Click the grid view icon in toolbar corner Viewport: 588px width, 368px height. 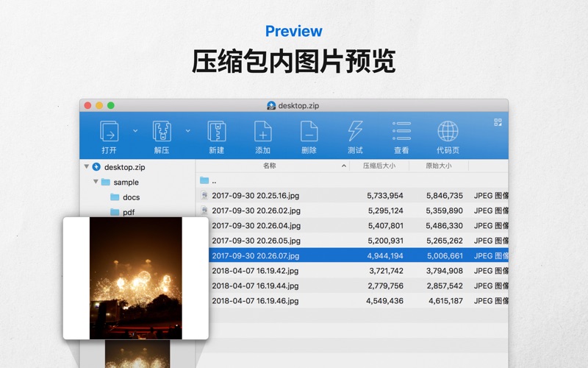pyautogui.click(x=498, y=122)
